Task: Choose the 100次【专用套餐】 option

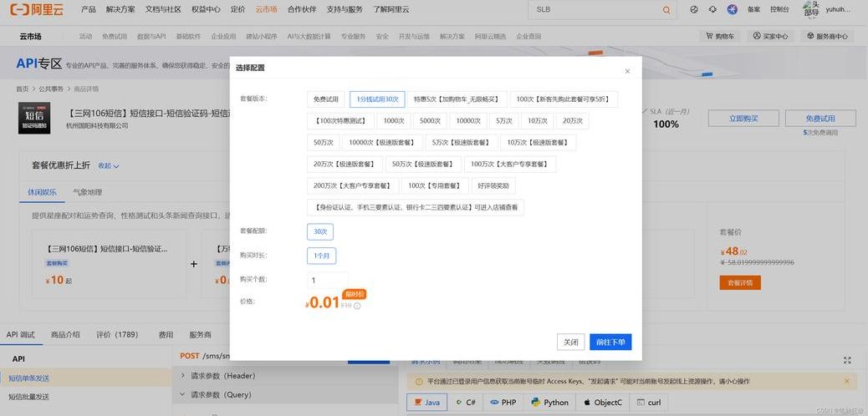Action: (x=435, y=185)
